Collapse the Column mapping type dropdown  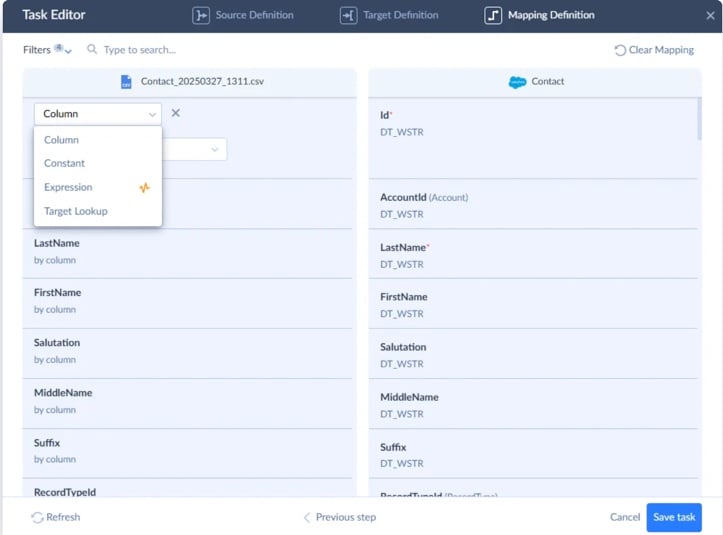98,114
